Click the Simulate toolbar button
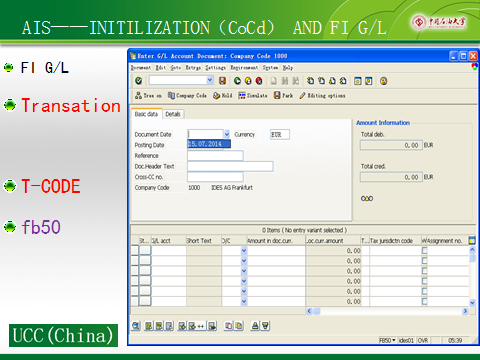 pos(253,96)
